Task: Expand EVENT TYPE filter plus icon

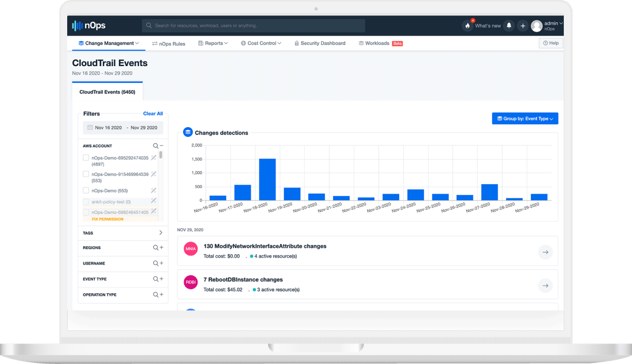Action: (161, 279)
